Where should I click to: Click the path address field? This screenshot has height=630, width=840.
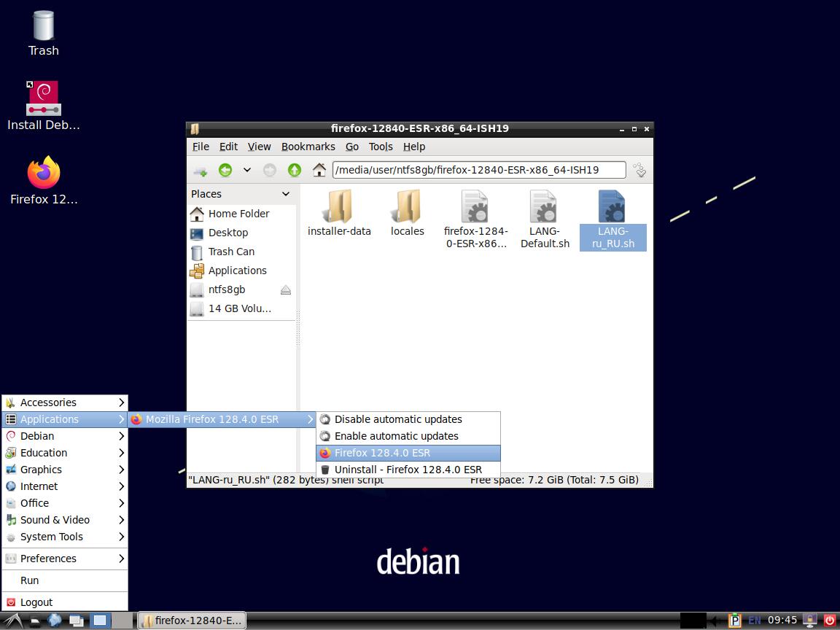click(x=479, y=171)
